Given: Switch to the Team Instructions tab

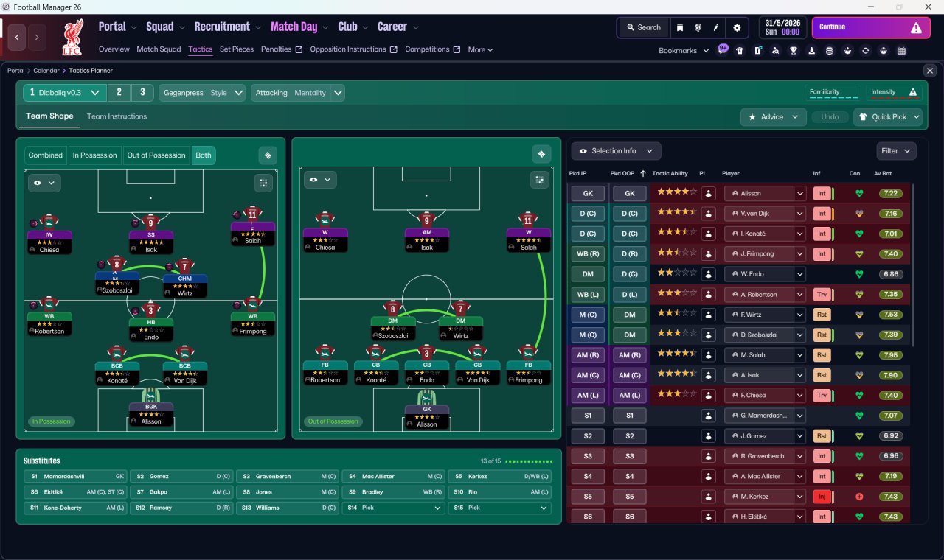Looking at the screenshot, I should point(117,116).
